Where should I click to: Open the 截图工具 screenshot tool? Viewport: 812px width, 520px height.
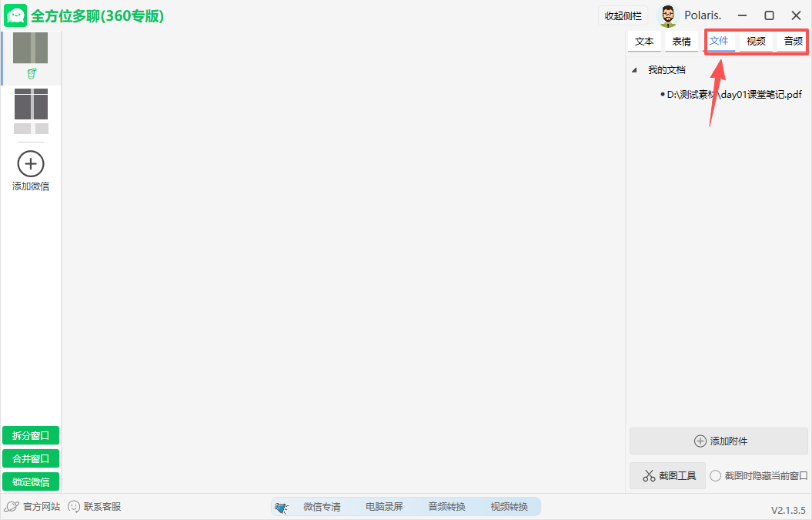click(667, 475)
